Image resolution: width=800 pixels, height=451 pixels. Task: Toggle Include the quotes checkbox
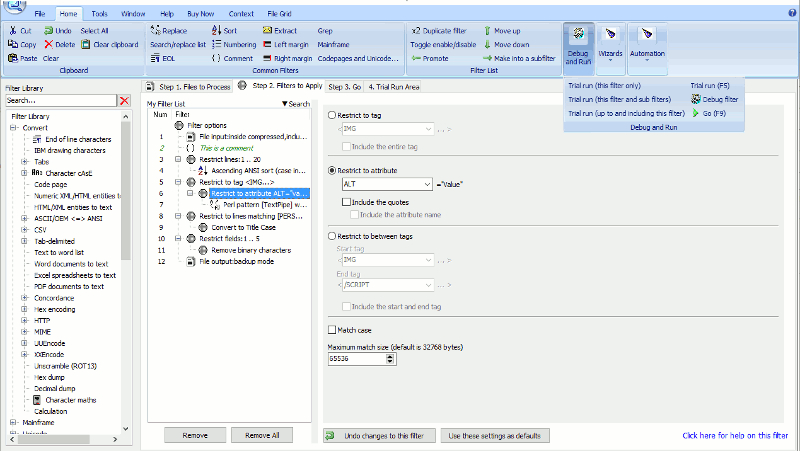[346, 202]
